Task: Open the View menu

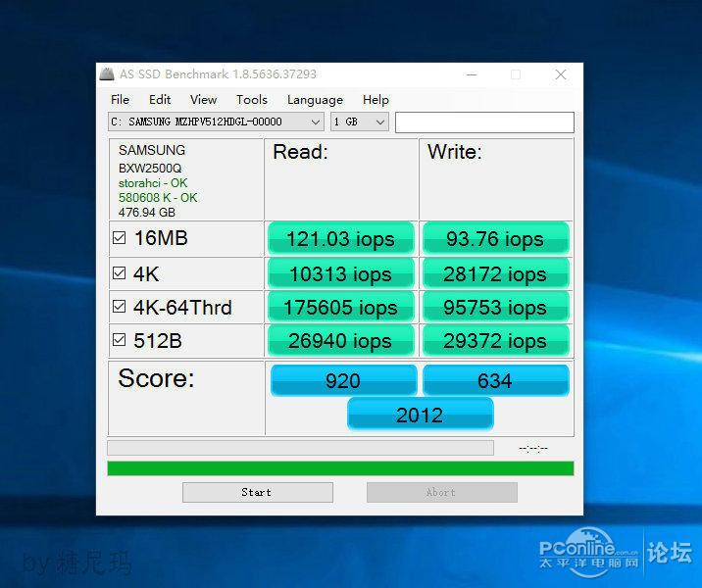Action: (203, 99)
